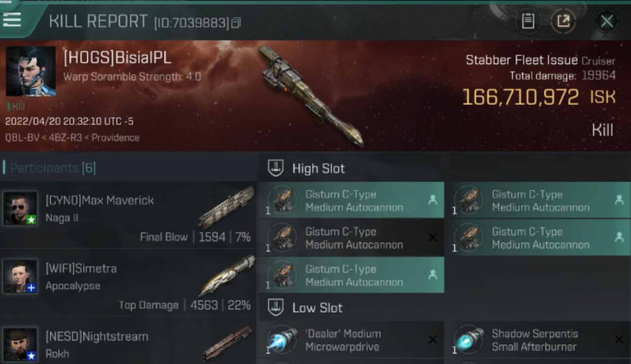View BisiaIPL character portrait
The image size is (631, 364).
click(31, 71)
